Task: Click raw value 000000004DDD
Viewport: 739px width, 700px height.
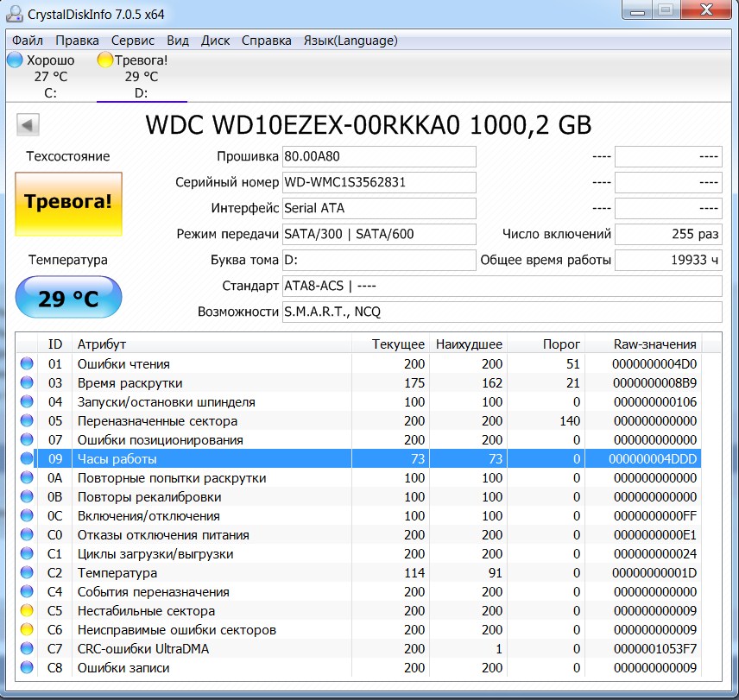Action: pos(653,459)
